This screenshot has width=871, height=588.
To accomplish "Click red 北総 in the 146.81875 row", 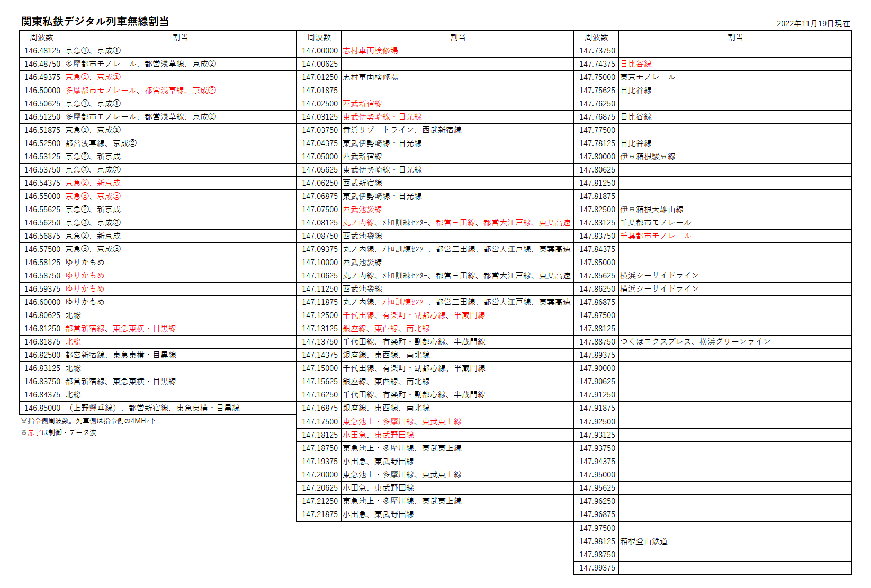I will [74, 342].
